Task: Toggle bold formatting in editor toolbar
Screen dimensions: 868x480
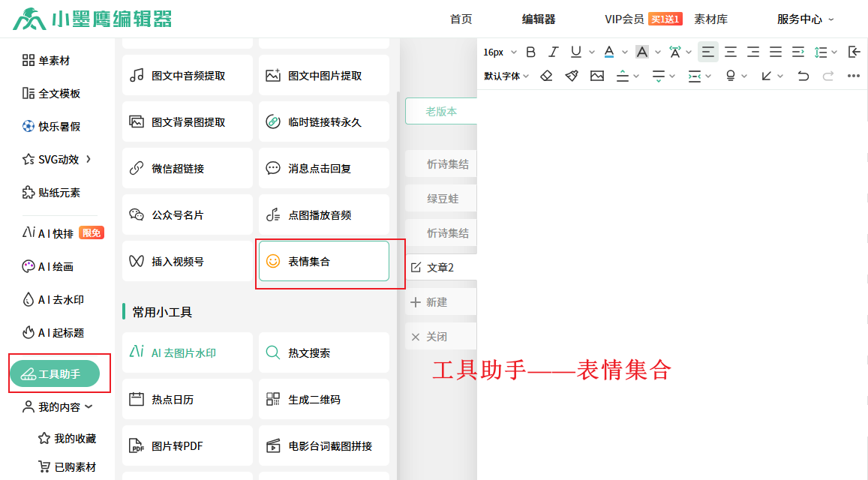Action: (x=530, y=52)
